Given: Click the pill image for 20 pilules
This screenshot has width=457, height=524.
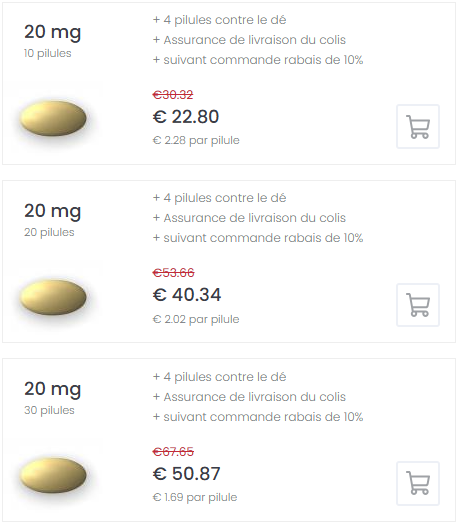Looking at the screenshot, I should pyautogui.click(x=53, y=297).
